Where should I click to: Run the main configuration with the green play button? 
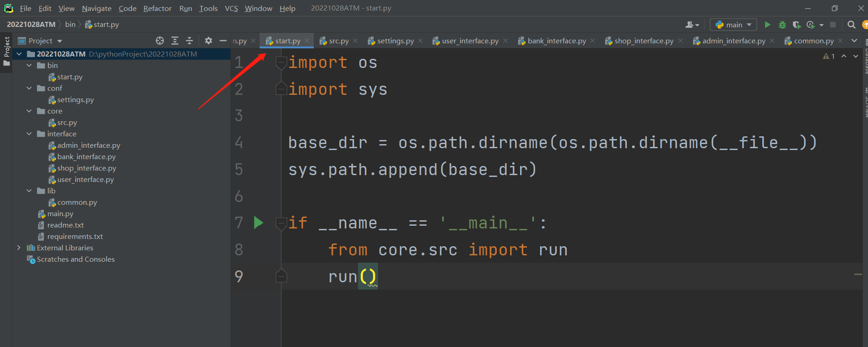tap(768, 25)
